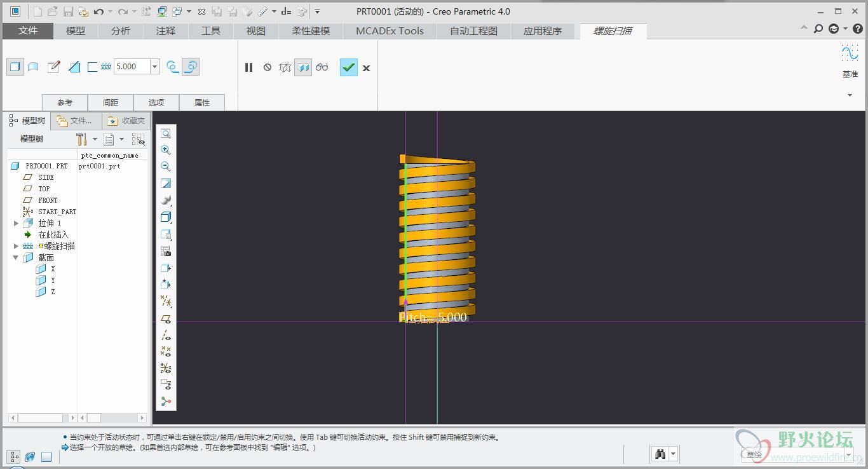Confirm helical sweep with green checkmark
Screen dimensions: 868x469
click(349, 67)
